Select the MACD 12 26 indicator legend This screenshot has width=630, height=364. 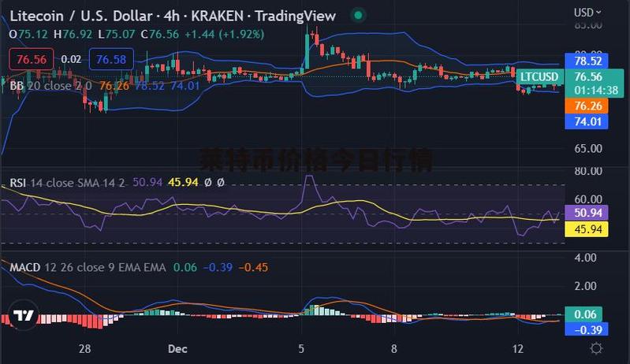(87, 267)
